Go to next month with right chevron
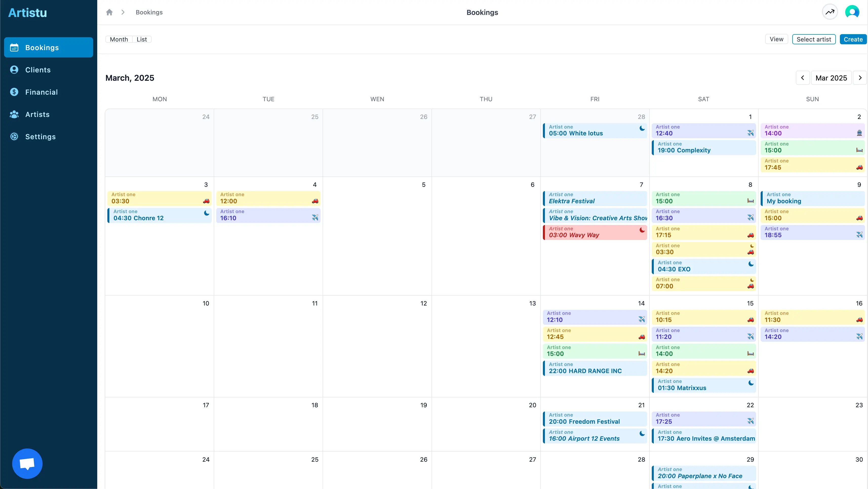868x489 pixels. click(x=860, y=78)
